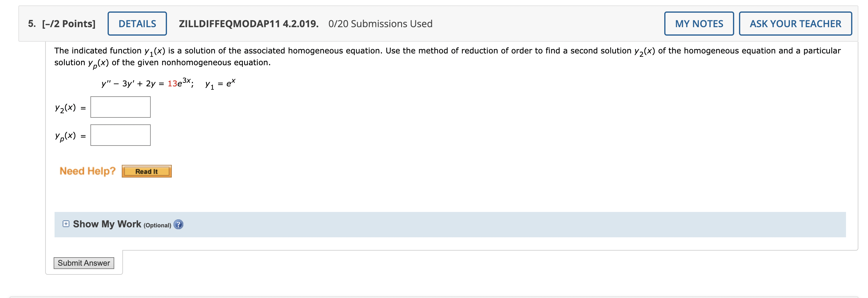Click the plus icon before Show My Work
This screenshot has width=868, height=298.
pyautogui.click(x=65, y=223)
